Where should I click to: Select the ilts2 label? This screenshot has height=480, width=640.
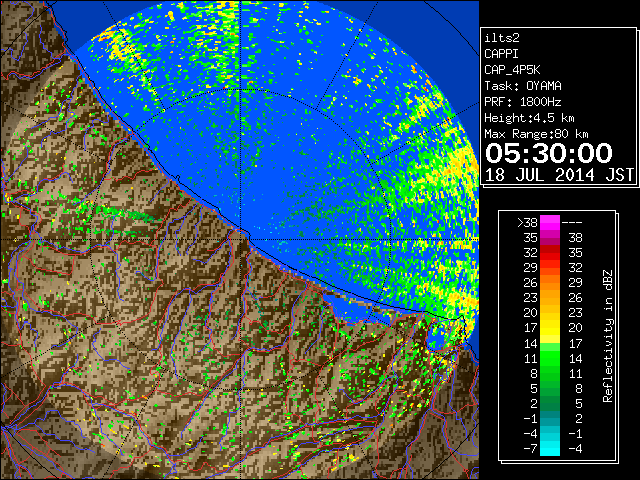pyautogui.click(x=502, y=38)
